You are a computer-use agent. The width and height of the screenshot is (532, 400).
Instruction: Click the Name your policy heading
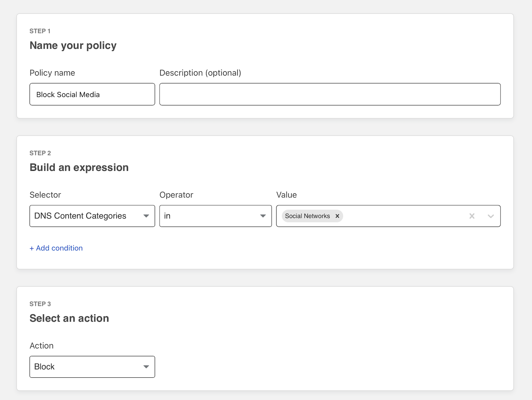[73, 45]
